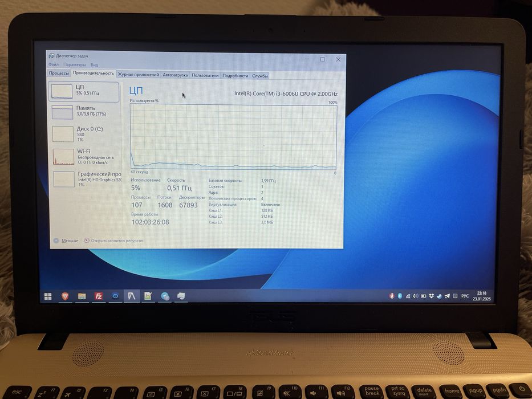Open the Автозагрузка tab
532x399 pixels.
coord(175,75)
